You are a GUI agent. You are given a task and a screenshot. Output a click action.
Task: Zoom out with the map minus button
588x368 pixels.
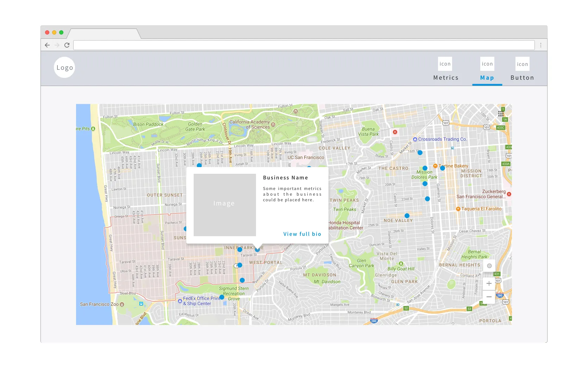click(489, 297)
